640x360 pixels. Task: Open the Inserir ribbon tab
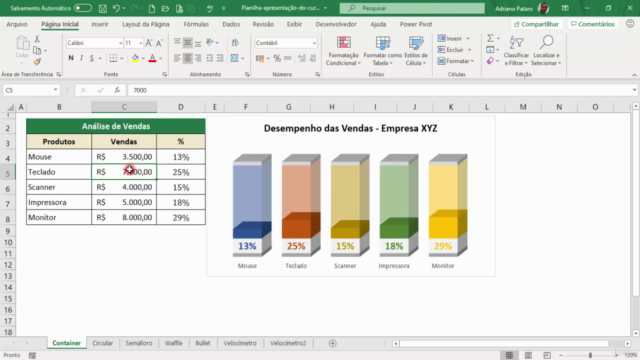(x=100, y=24)
